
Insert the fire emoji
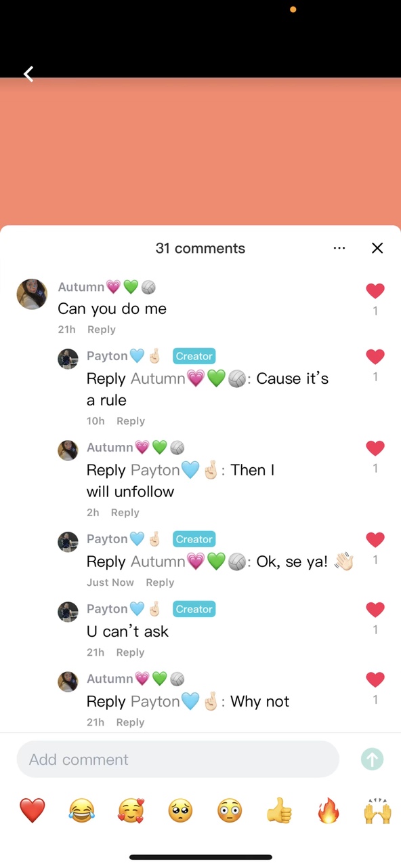(329, 810)
